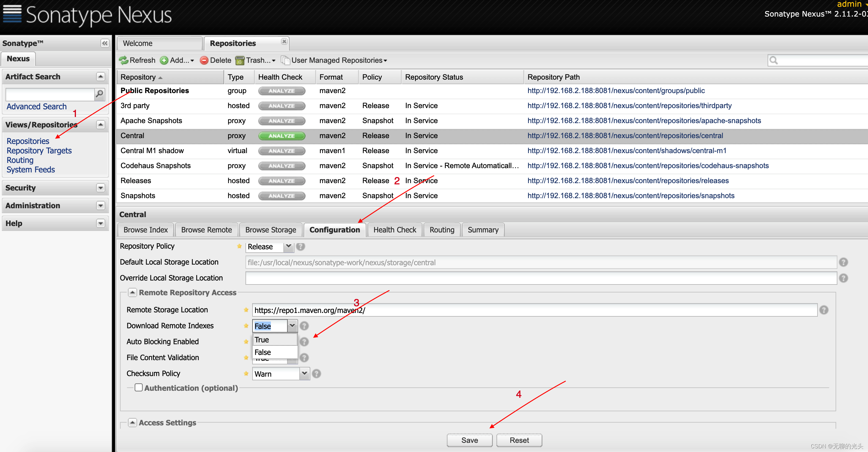
Task: Show help for Override Local Storage Location
Action: [x=844, y=278]
